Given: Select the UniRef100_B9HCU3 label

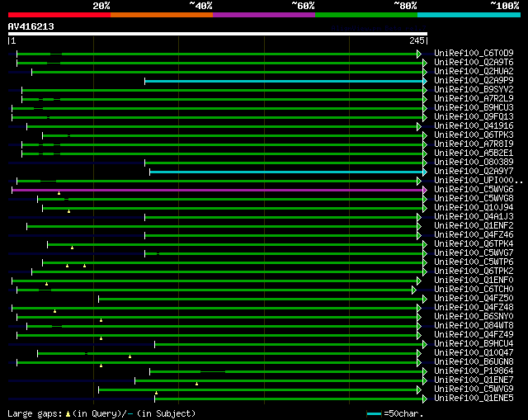Looking at the screenshot, I should pyautogui.click(x=474, y=108).
